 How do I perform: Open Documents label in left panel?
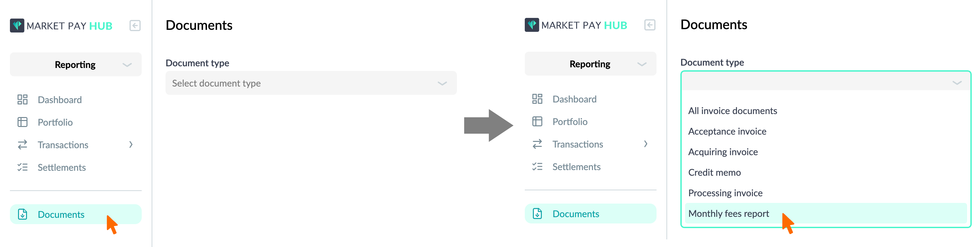(61, 214)
